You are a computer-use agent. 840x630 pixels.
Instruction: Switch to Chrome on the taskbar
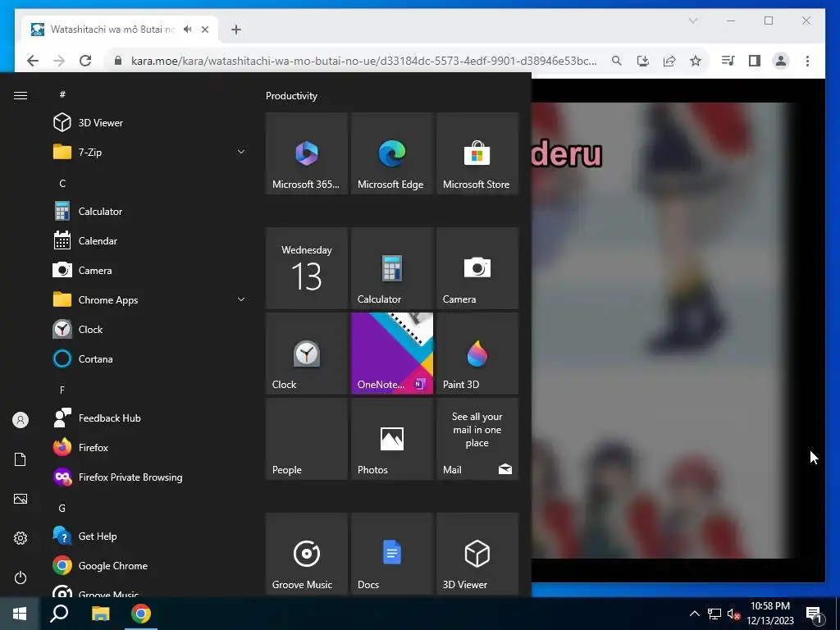141,614
